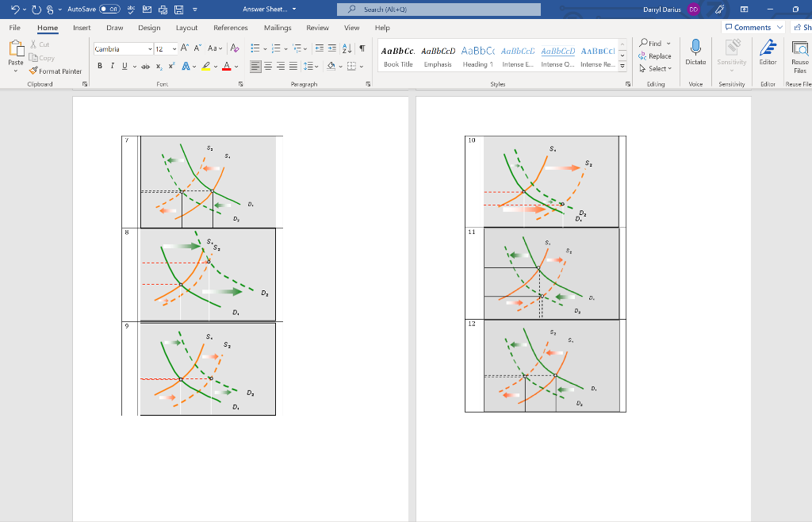
Task: Open Line and Paragraph Spacing dropdown
Action: pyautogui.click(x=311, y=66)
